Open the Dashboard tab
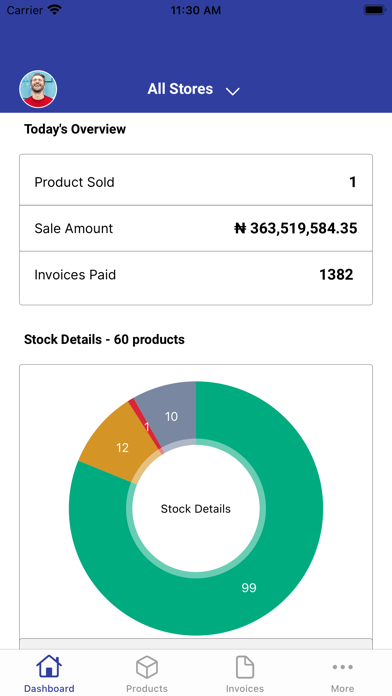 click(49, 674)
